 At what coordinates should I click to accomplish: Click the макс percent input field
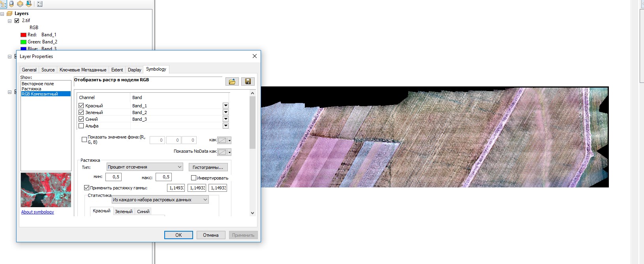(164, 177)
